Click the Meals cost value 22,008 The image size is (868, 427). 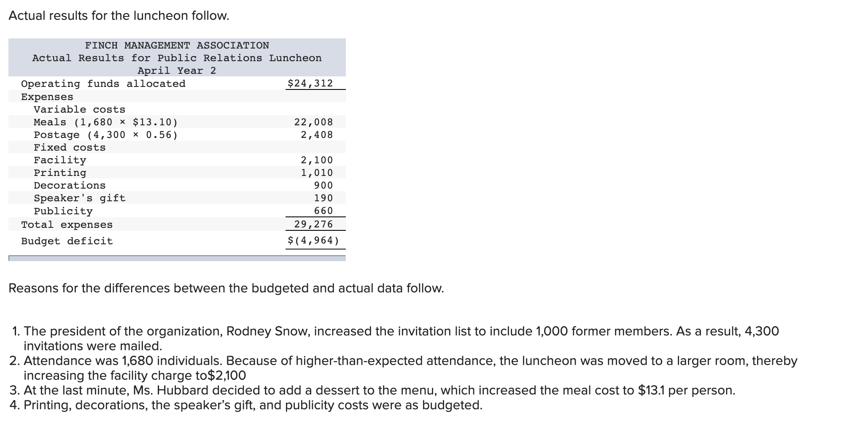click(313, 122)
